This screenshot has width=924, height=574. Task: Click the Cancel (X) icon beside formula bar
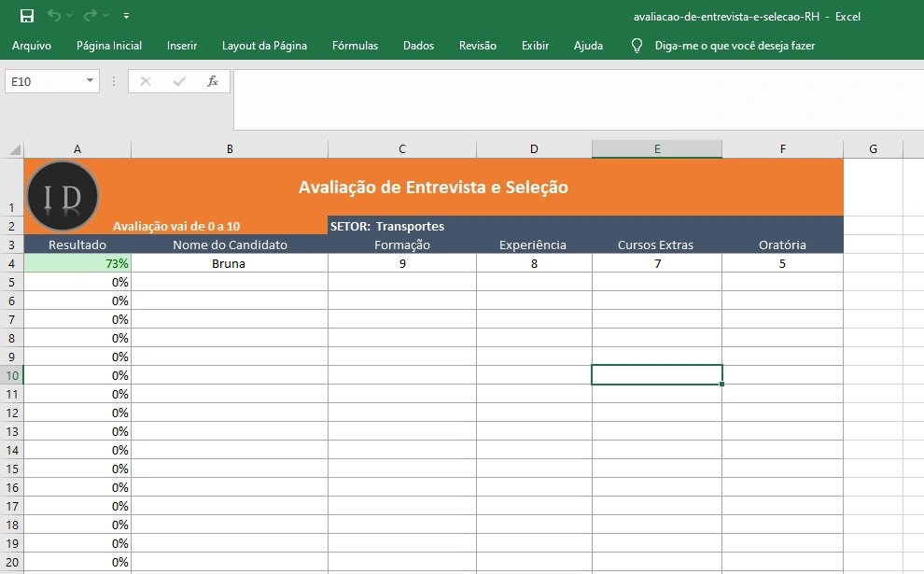coord(145,81)
